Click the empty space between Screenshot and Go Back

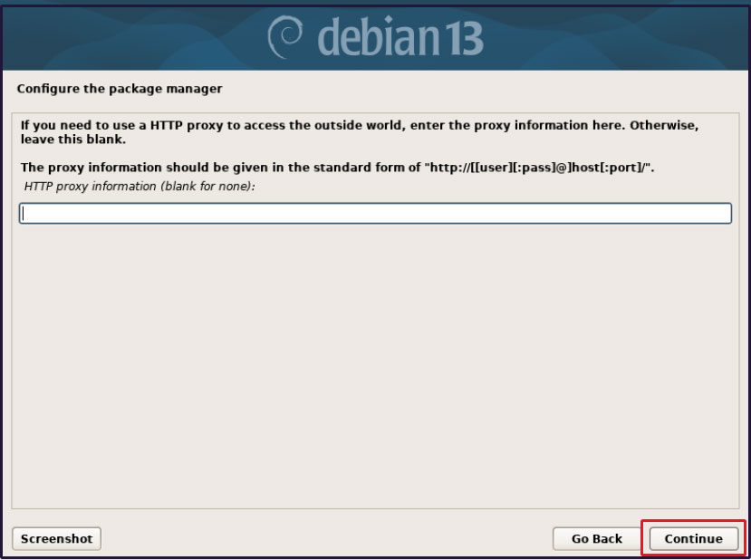click(327, 539)
